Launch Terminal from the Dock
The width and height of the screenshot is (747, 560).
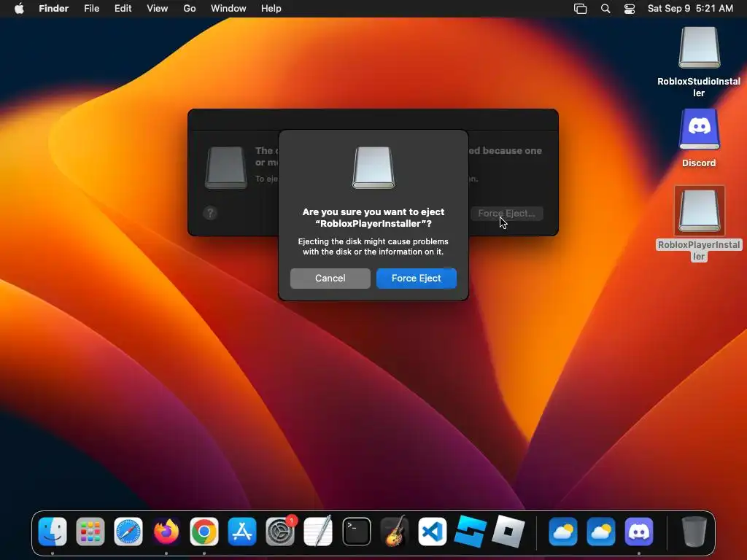coord(356,532)
